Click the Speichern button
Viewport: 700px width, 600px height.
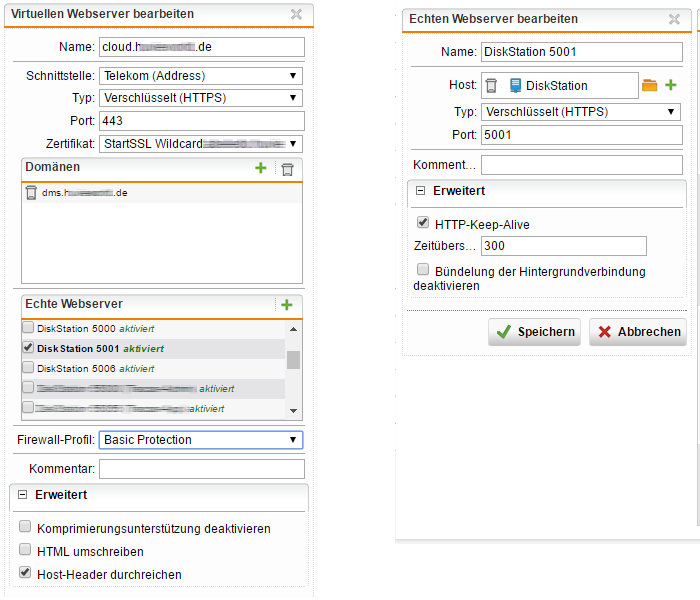534,332
